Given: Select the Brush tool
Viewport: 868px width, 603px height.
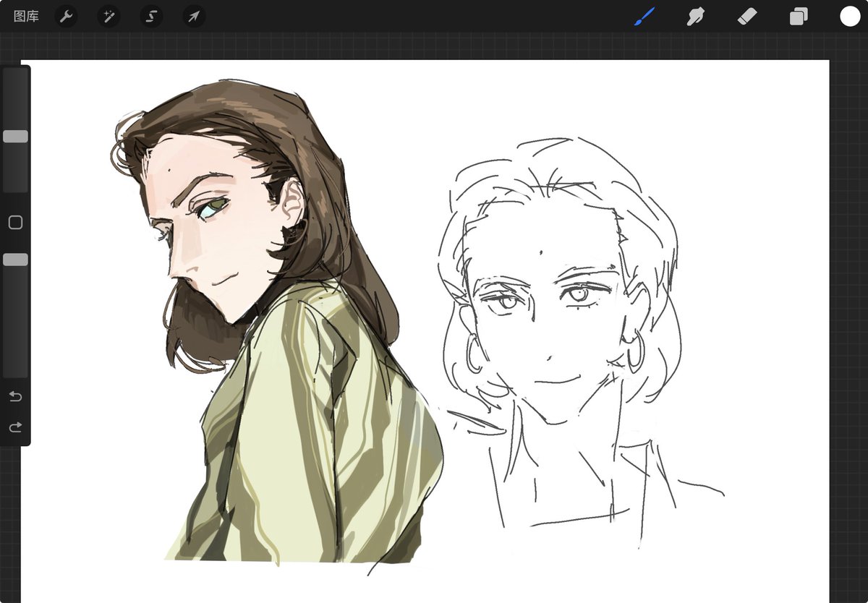Looking at the screenshot, I should point(644,16).
